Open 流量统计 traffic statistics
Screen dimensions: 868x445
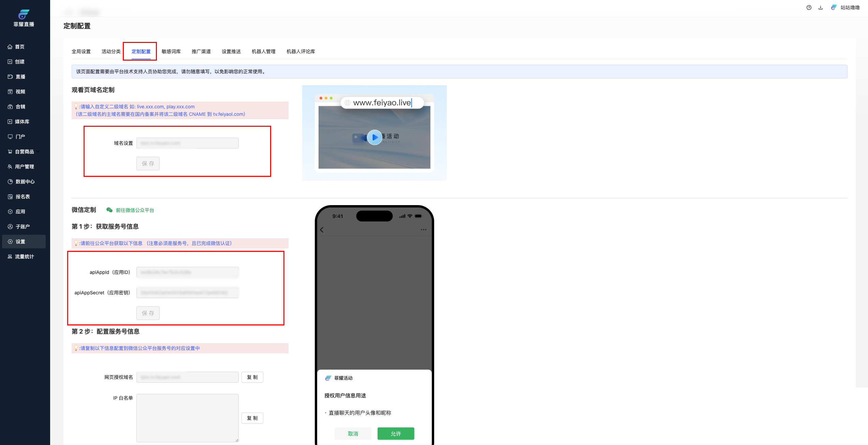pyautogui.click(x=24, y=257)
